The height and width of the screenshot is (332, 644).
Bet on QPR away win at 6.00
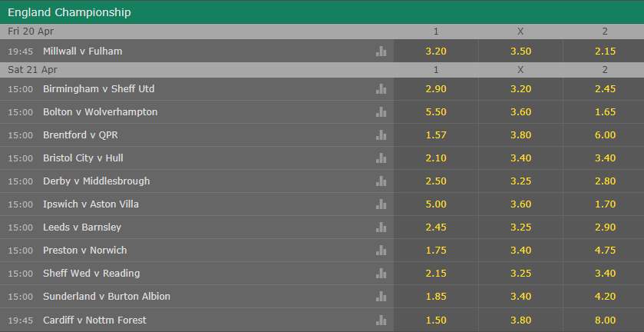(x=605, y=135)
